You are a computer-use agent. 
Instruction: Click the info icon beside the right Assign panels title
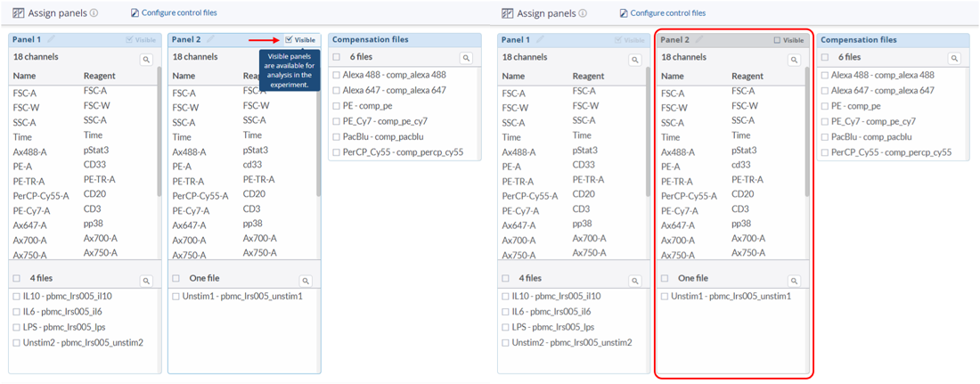pos(583,13)
